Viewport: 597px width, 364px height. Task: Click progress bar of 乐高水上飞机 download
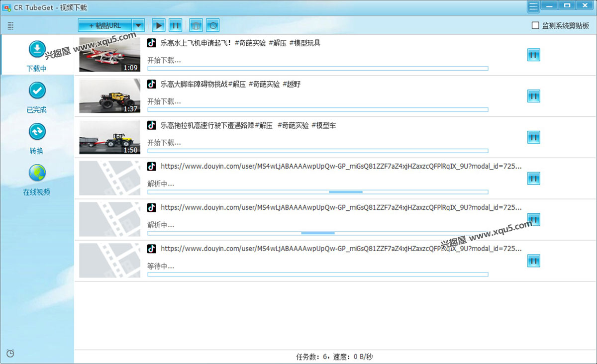[318, 69]
